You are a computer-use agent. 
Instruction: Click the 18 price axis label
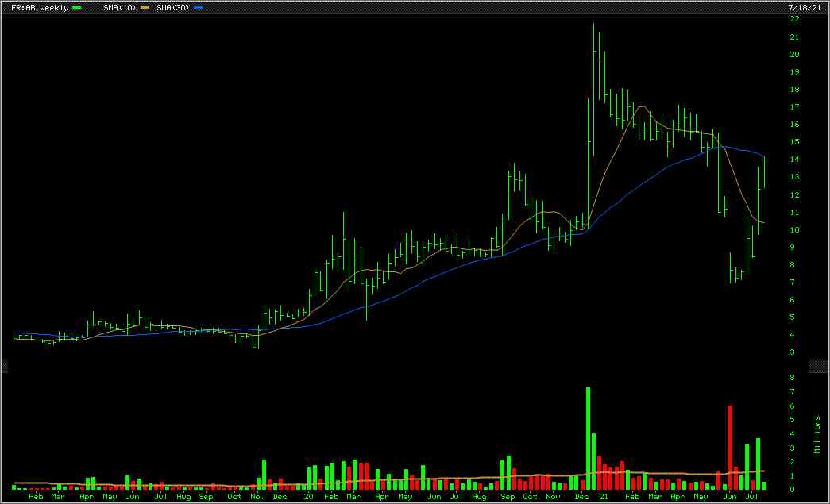pos(794,90)
